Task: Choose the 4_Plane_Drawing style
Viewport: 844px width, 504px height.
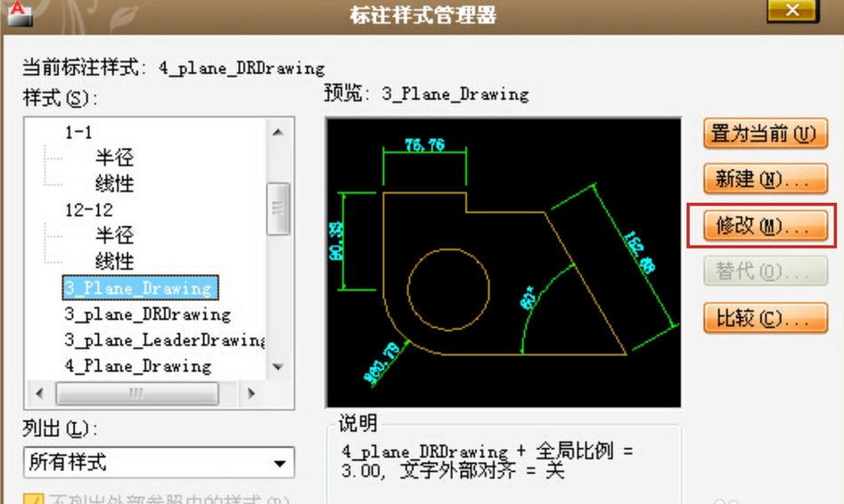Action: coord(137,366)
